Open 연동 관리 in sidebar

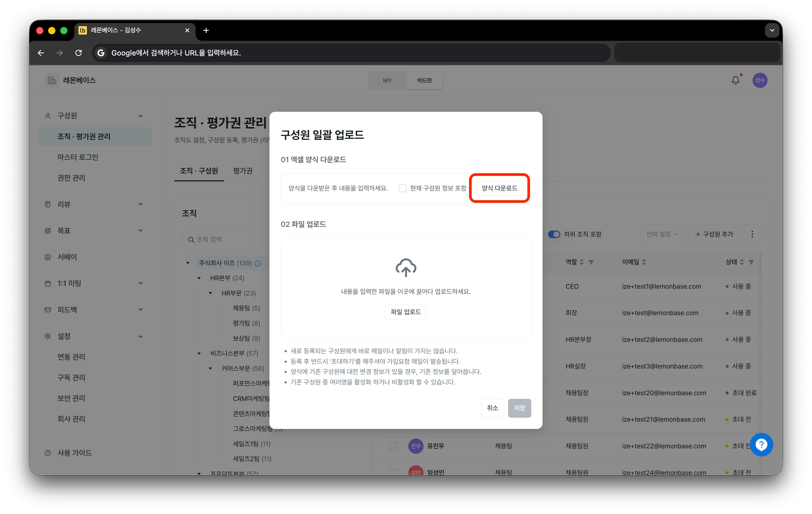71,357
